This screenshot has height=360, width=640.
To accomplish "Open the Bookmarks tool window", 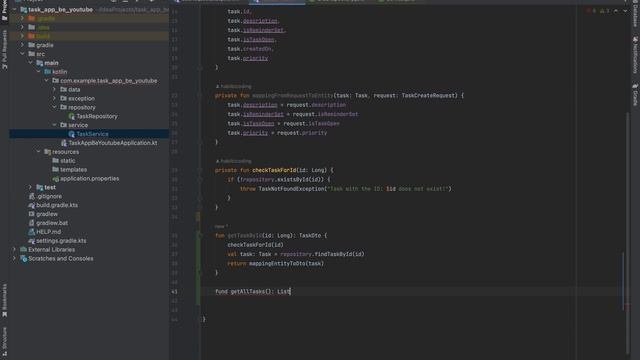I will tap(4, 300).
